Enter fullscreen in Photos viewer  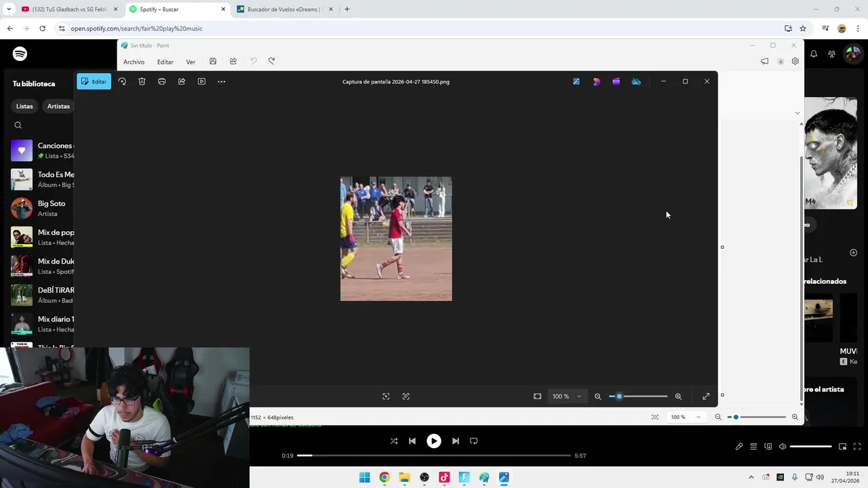(x=706, y=396)
